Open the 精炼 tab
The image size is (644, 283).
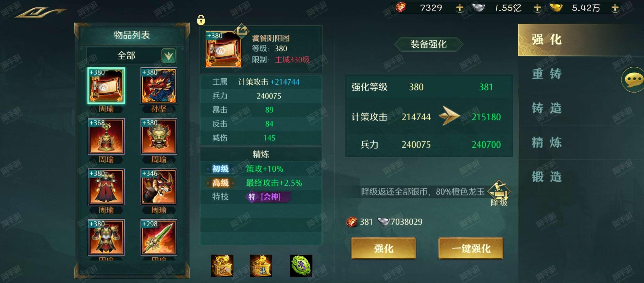click(x=547, y=143)
